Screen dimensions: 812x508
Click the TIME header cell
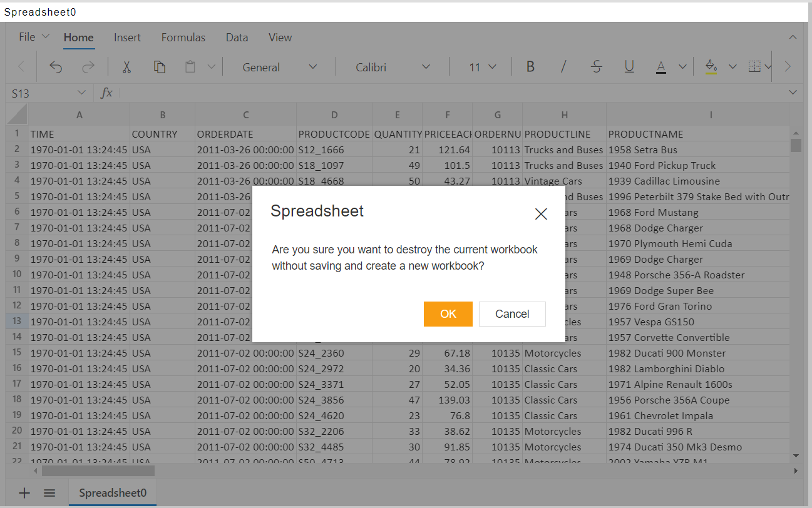click(x=80, y=134)
